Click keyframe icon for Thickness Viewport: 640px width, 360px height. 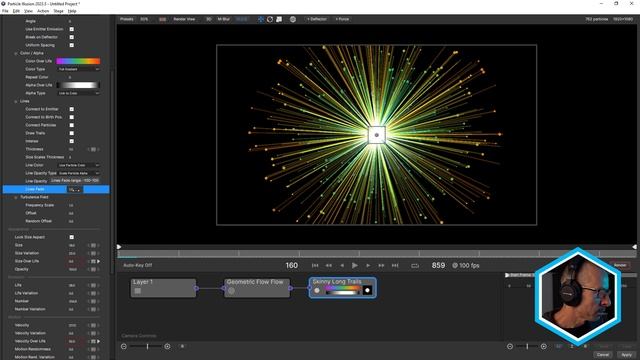(93, 149)
